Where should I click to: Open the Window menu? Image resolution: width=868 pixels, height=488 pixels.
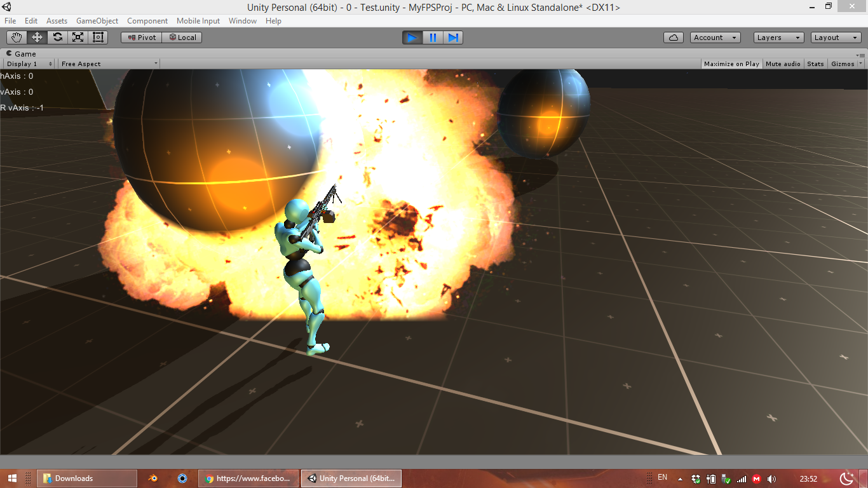click(x=243, y=21)
